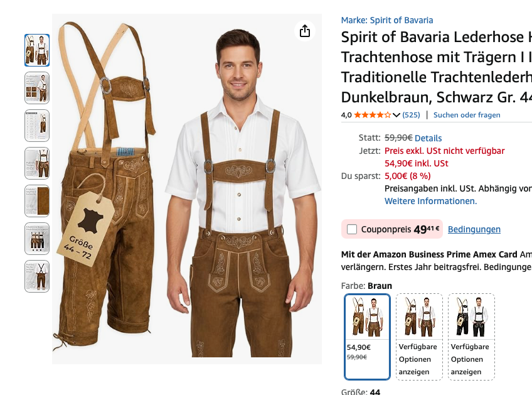Open the 525 reviews link
This screenshot has height=395, width=532.
pos(412,115)
